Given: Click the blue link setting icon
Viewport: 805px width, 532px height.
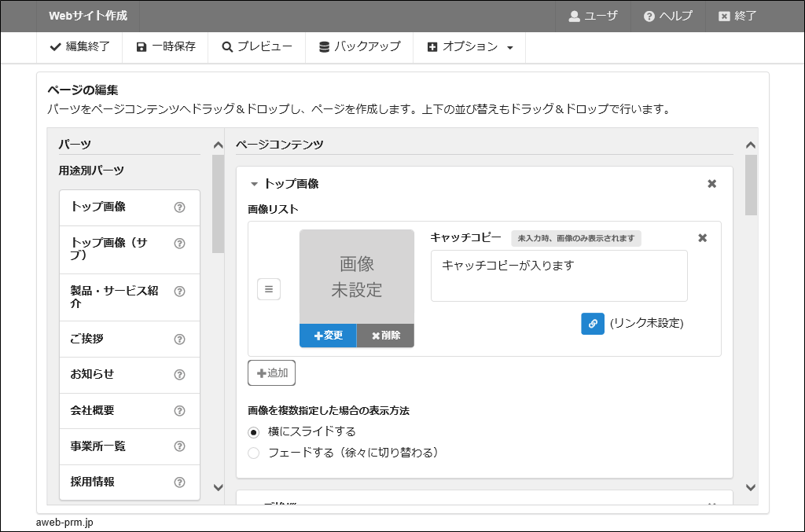Looking at the screenshot, I should tap(593, 324).
